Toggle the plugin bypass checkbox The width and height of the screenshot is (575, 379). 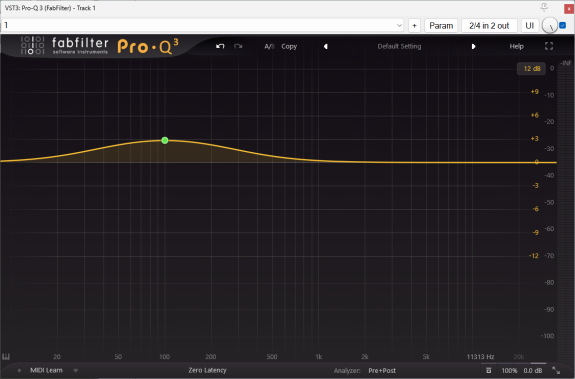[x=563, y=25]
